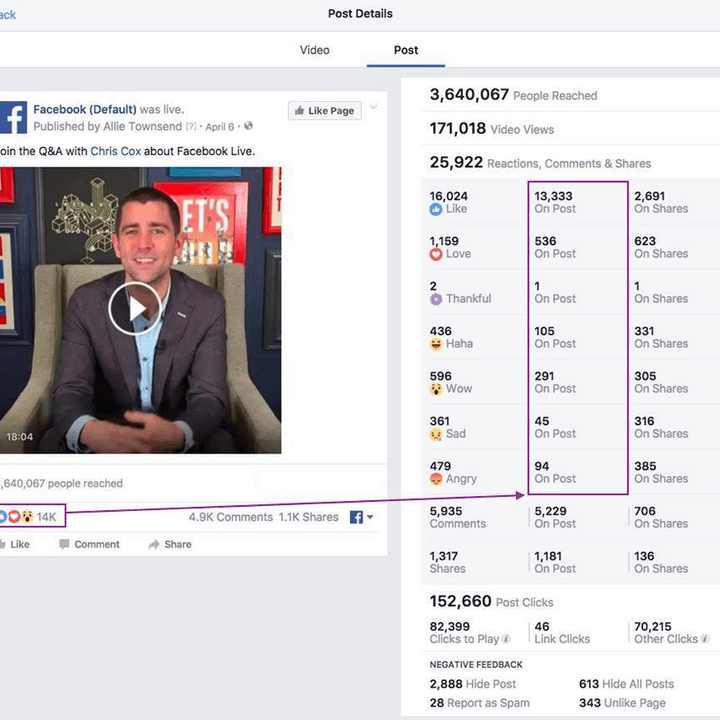
Task: Click the 18:04 video duration label
Action: pos(20,437)
